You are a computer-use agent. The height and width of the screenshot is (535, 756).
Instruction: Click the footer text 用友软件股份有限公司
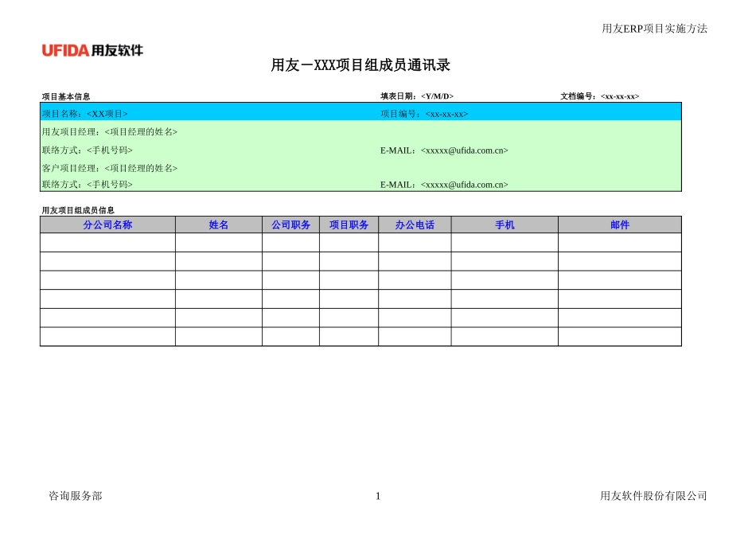tap(653, 496)
